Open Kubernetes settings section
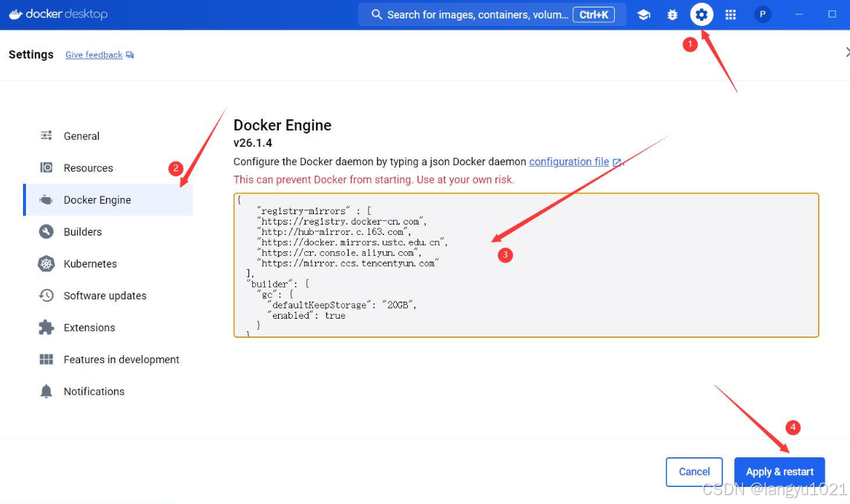Viewport: 850px width, 504px height. [108, 264]
